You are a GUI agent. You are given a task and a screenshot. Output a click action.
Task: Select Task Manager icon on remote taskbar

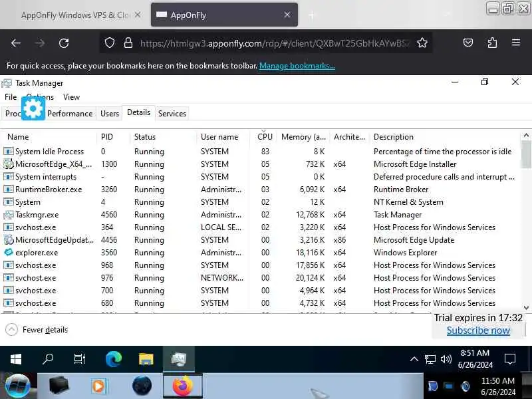[x=179, y=359]
